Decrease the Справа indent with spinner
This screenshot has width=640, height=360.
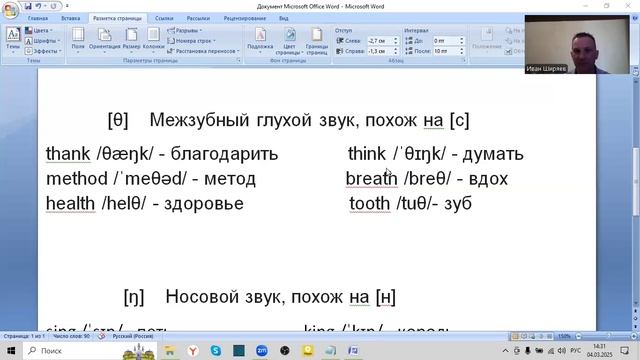[396, 53]
